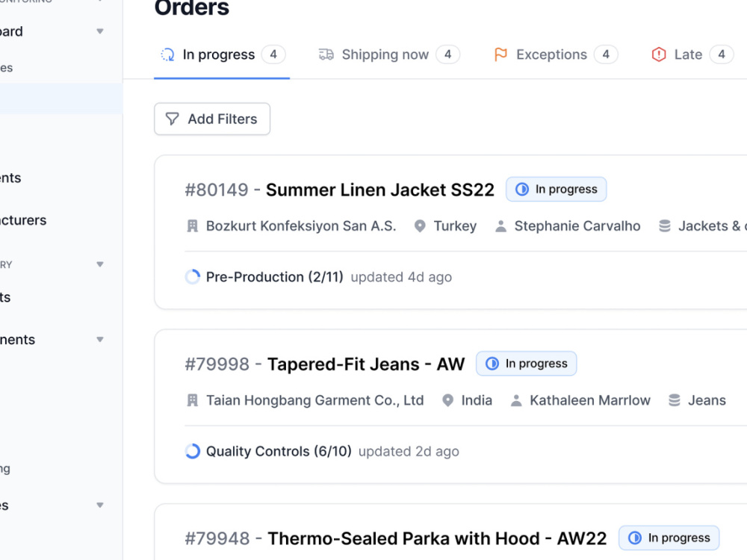Click order number #79948
The height and width of the screenshot is (560, 747).
(x=217, y=538)
